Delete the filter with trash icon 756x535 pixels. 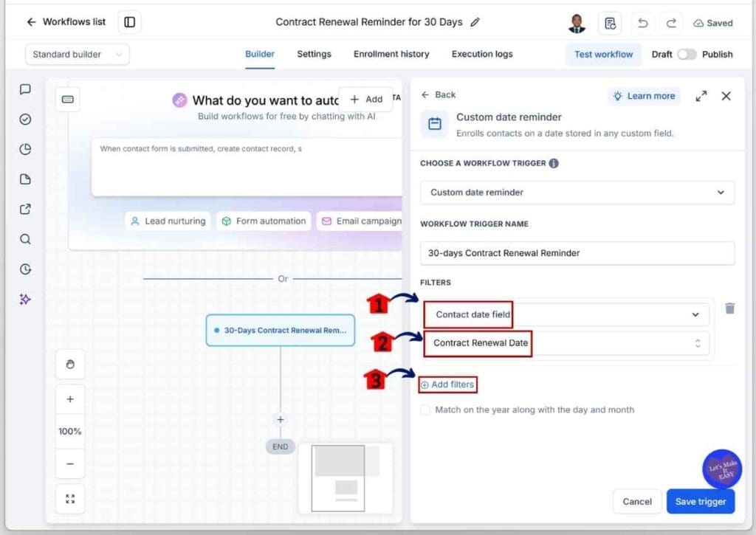[x=730, y=308]
